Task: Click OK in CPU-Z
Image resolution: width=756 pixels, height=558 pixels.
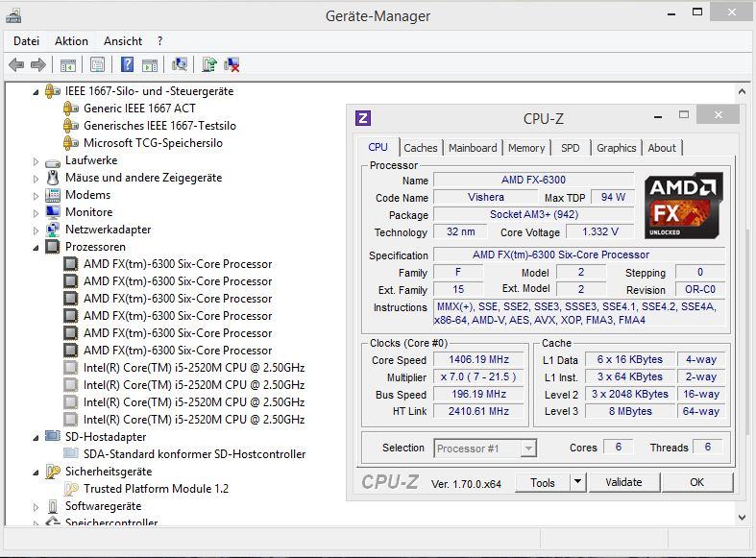Action: (x=697, y=482)
